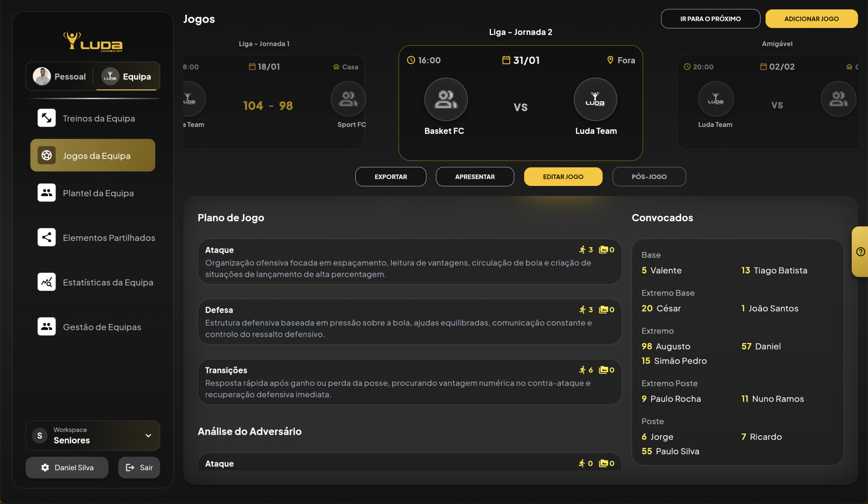Click the Plantel da Equipa people icon

[x=46, y=193]
